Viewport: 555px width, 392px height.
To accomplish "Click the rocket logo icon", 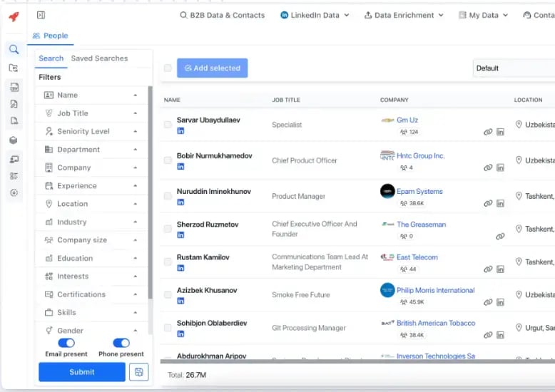I will (14, 16).
